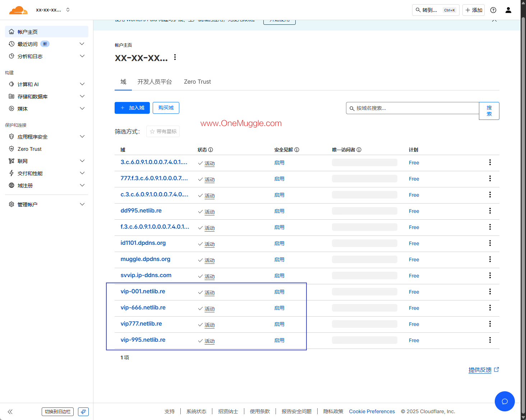526x420 pixels.
Task: Open the svvip.ip-ddns.com domain link
Action: tap(146, 275)
